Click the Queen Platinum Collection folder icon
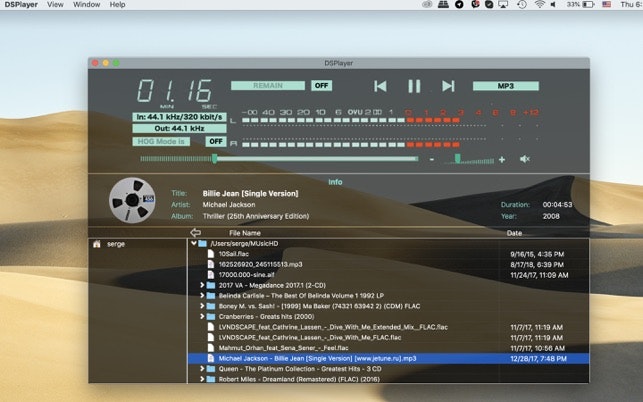This screenshot has width=643, height=402. [211, 369]
